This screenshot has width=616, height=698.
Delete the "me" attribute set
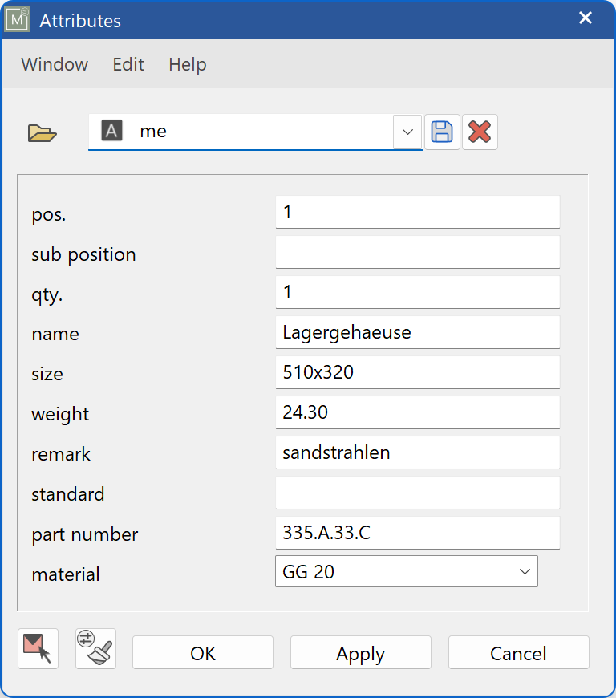480,132
